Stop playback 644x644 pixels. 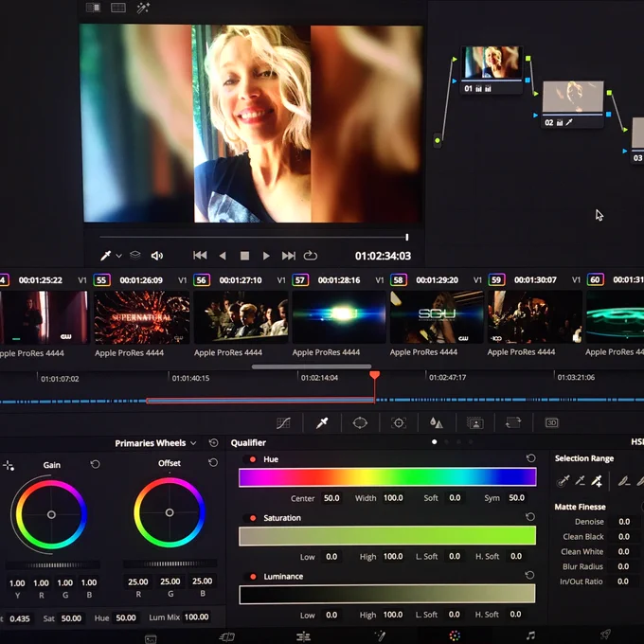(x=244, y=256)
